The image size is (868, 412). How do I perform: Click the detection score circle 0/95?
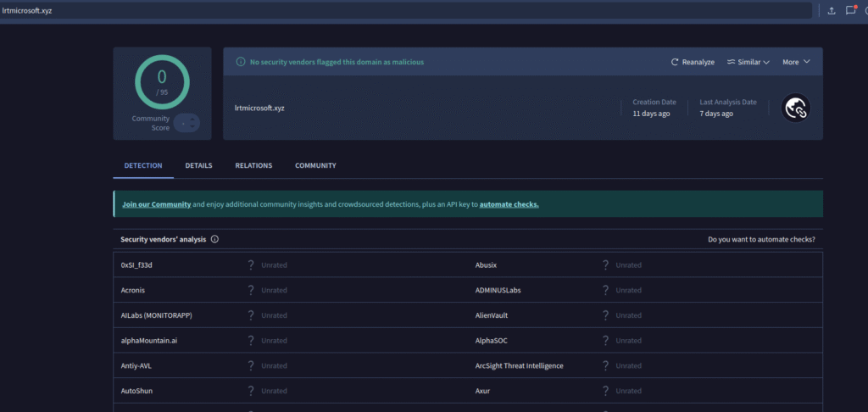162,82
